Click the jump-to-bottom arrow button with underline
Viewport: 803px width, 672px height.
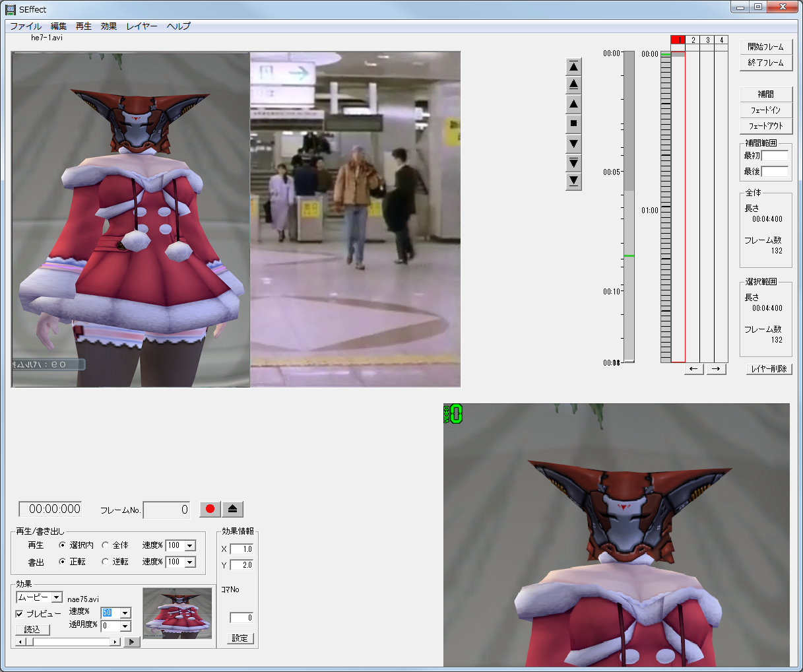[573, 180]
